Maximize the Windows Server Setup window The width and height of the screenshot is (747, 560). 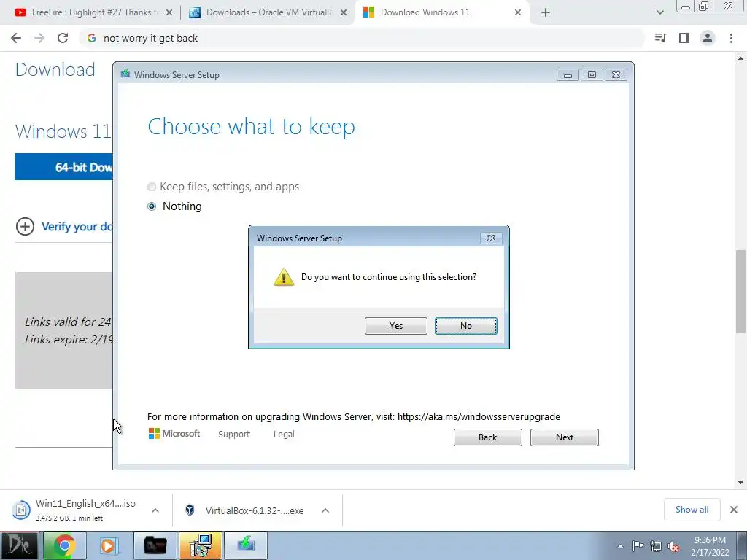592,75
